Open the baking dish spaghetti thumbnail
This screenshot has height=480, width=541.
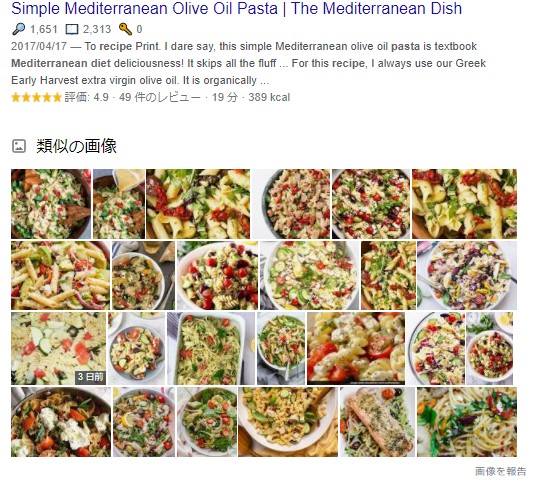tap(211, 349)
